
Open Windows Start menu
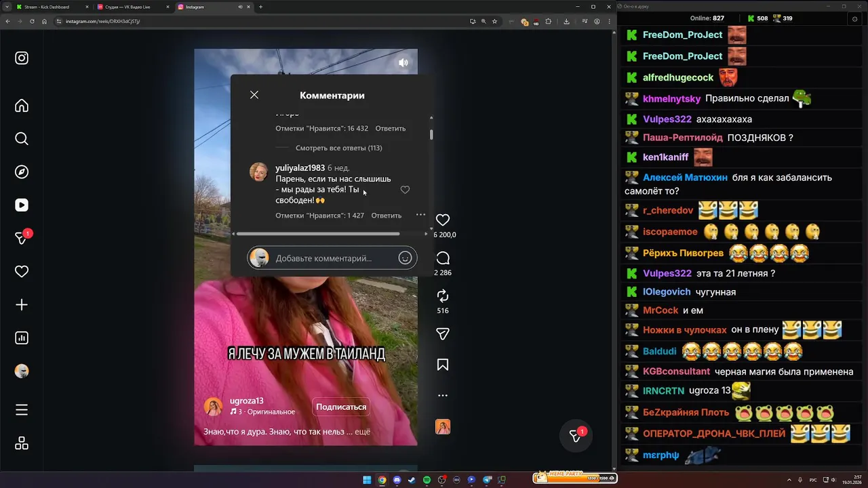(x=367, y=480)
